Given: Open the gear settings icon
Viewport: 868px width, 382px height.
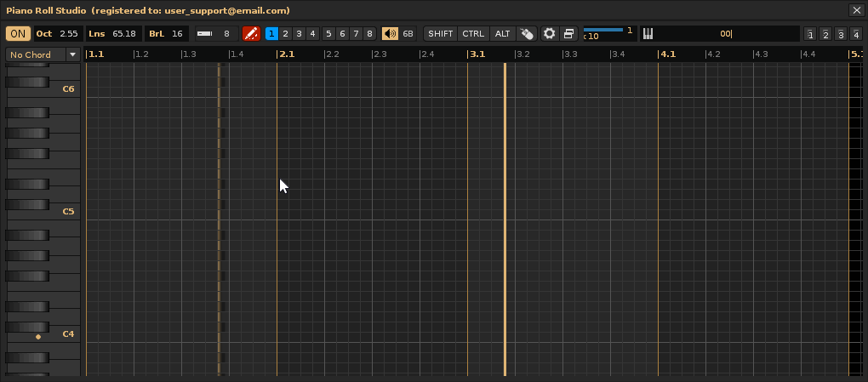Looking at the screenshot, I should pos(550,34).
